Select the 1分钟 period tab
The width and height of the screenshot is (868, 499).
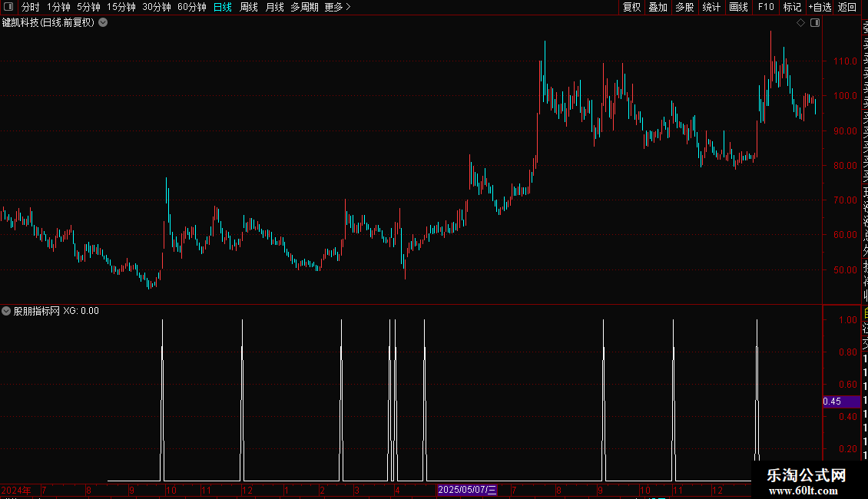58,7
